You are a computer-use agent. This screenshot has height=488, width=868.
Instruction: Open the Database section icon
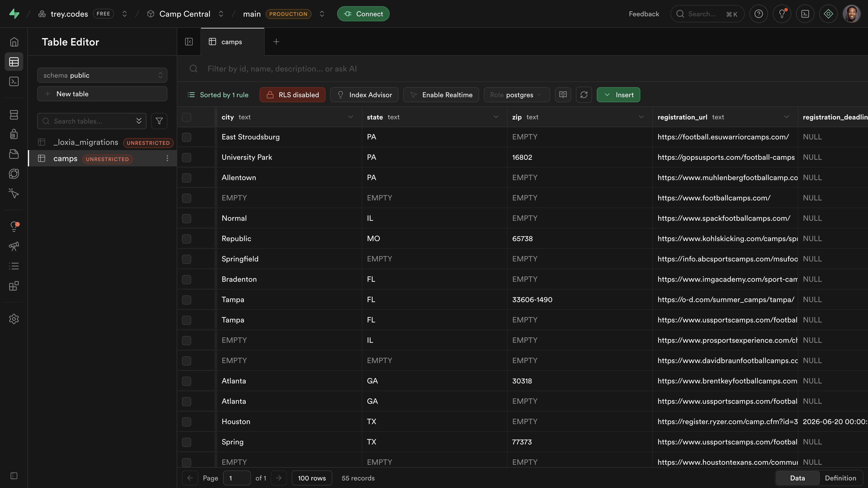coord(14,115)
